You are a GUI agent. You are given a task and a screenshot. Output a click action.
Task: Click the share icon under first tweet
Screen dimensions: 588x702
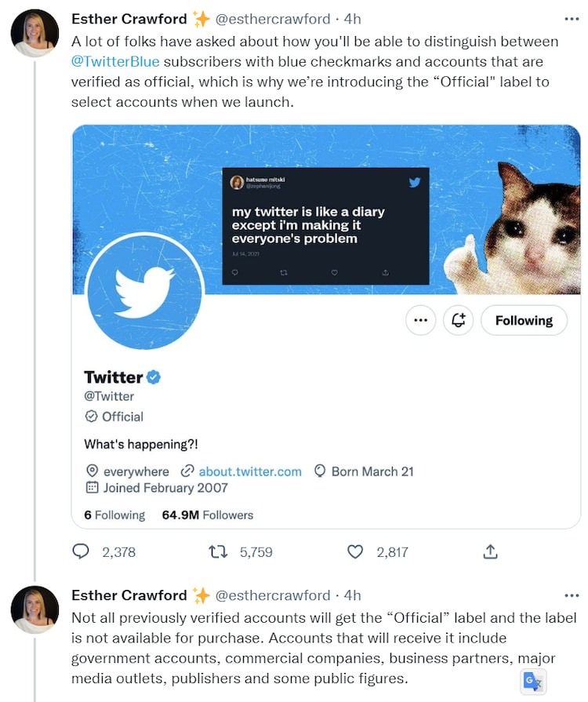click(x=490, y=552)
